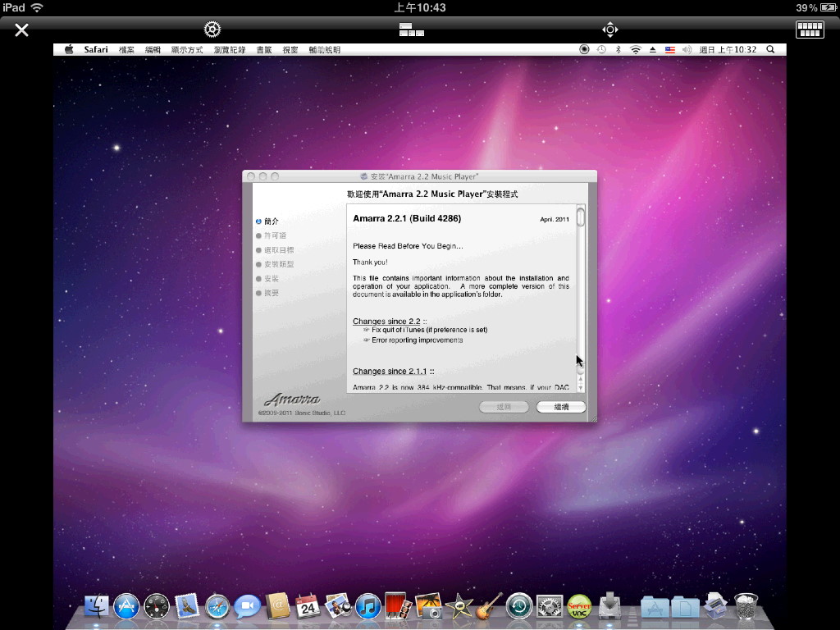840x630 pixels.
Task: Open the 書籤 menu
Action: tap(263, 50)
